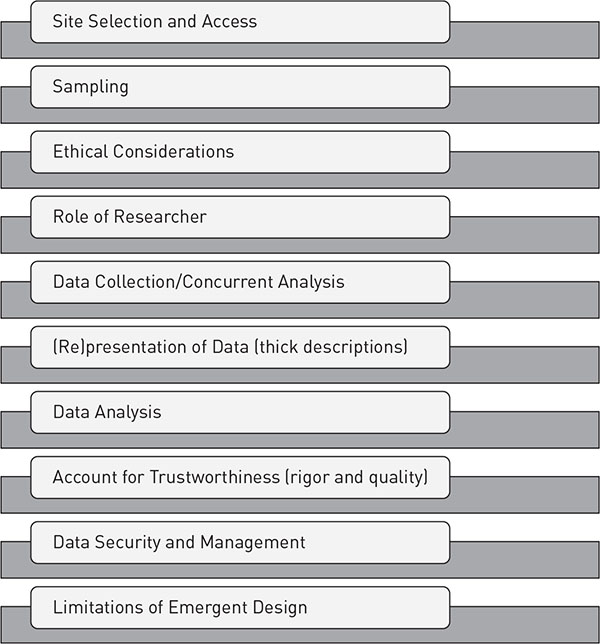Click (Re)presentation of Data box
Image resolution: width=600 pixels, height=644 pixels.
240,346
